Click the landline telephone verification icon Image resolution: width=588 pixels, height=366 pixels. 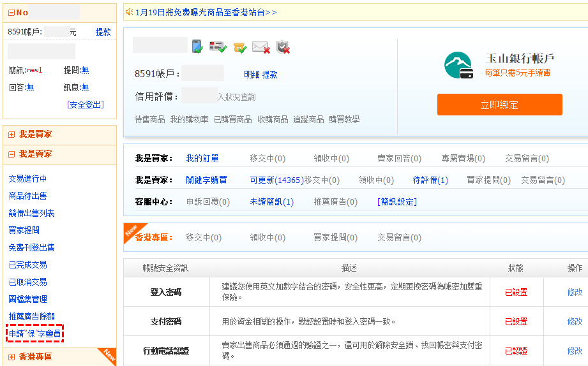239,47
